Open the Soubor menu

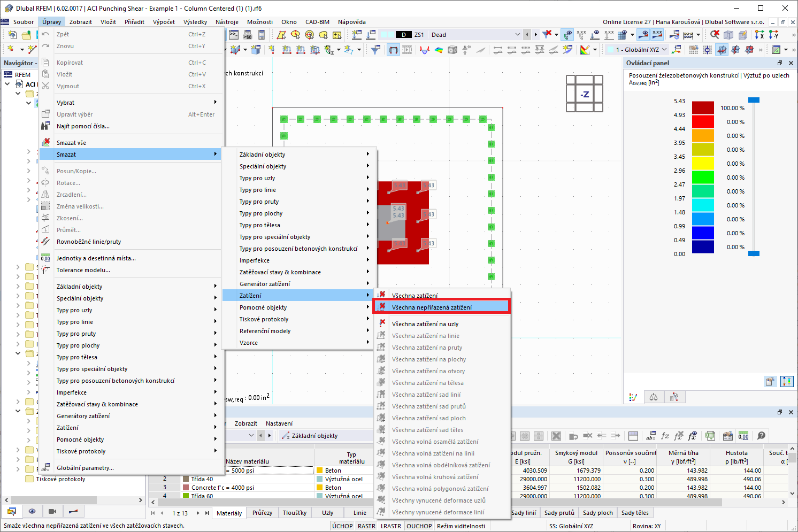24,22
